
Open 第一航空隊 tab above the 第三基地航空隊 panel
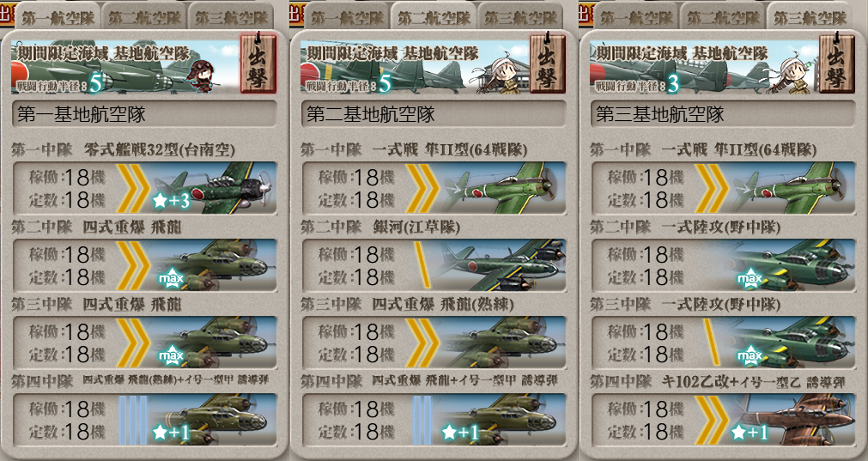tap(636, 16)
